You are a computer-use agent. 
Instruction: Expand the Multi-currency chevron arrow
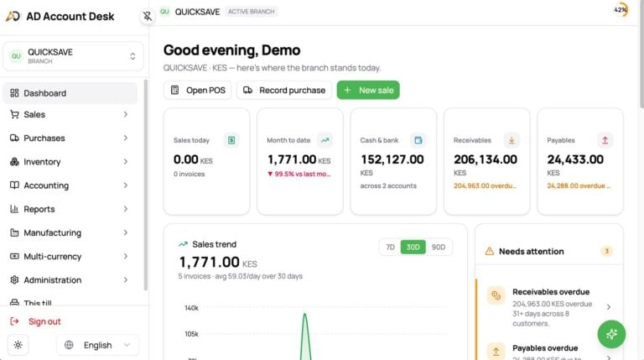(126, 256)
